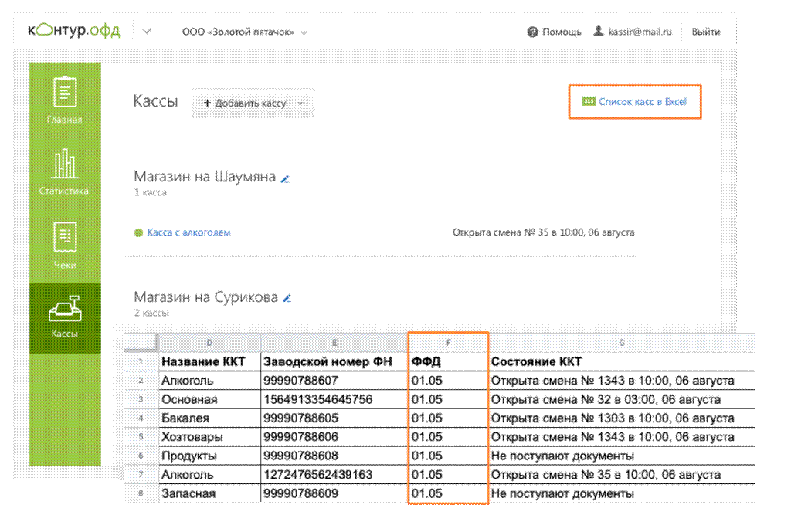Screen dimensions: 791x532
Task: Click the Название ККТ header cell
Action: (x=209, y=361)
